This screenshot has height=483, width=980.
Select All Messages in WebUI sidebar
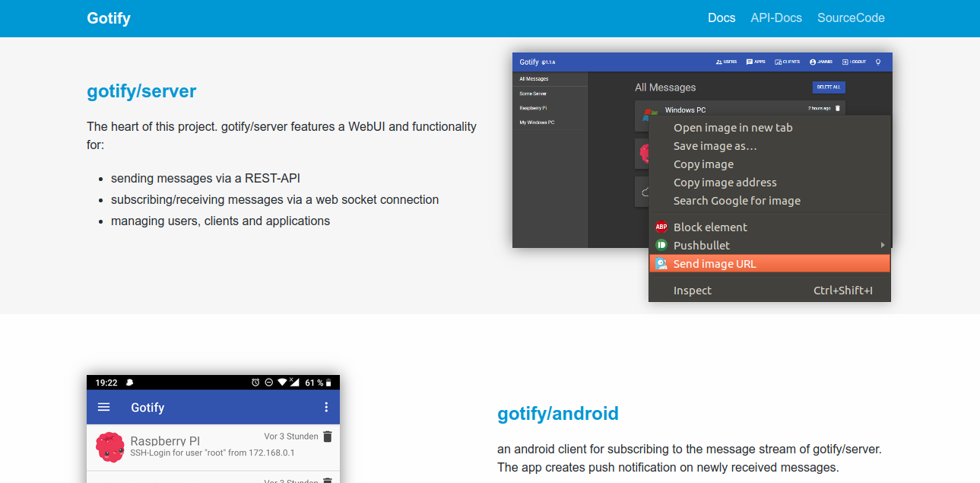coord(550,79)
